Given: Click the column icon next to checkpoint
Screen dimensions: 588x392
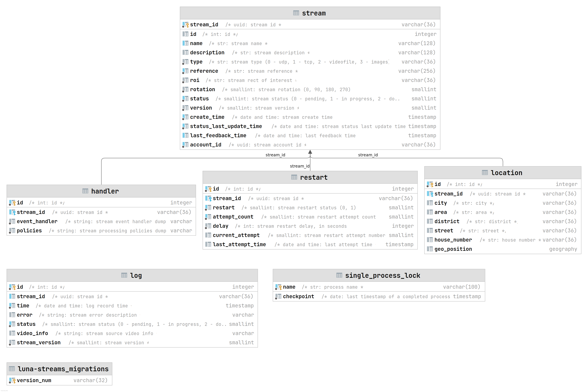Looking at the screenshot, I should (x=278, y=296).
